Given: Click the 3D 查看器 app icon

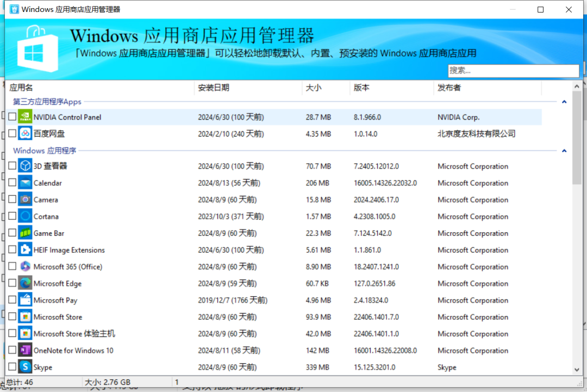Looking at the screenshot, I should click(25, 166).
